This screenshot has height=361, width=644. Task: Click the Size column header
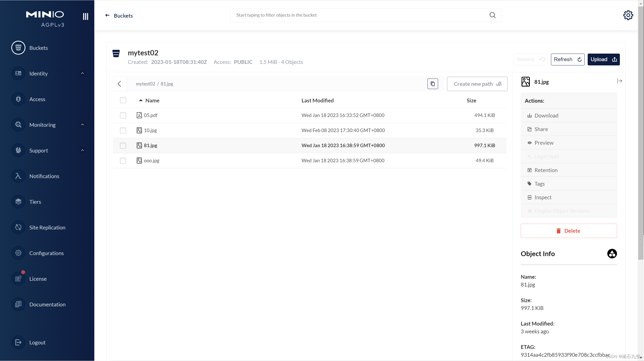pyautogui.click(x=471, y=100)
